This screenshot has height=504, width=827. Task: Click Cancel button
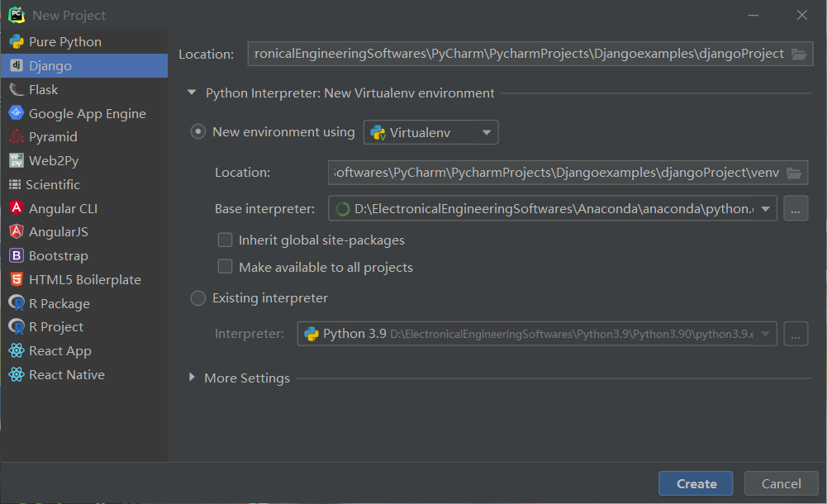coord(781,483)
